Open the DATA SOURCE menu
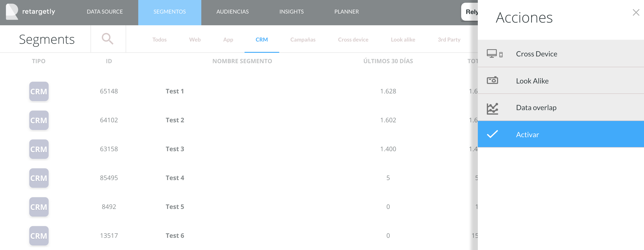644x250 pixels. pyautogui.click(x=104, y=12)
